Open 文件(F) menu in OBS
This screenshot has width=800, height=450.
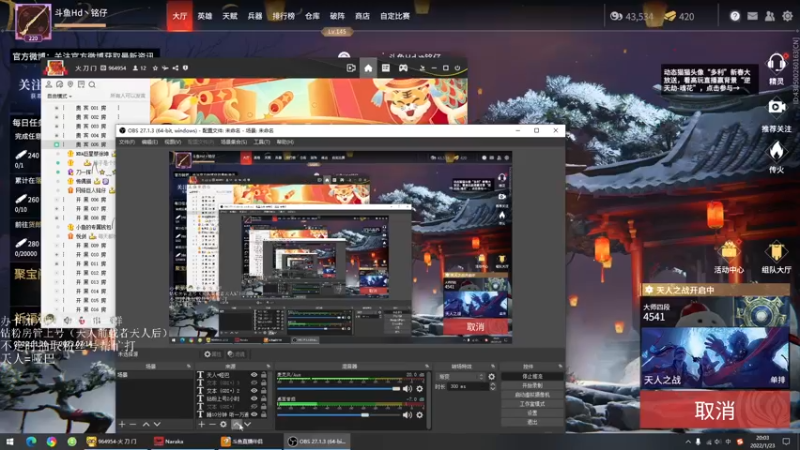[x=127, y=142]
